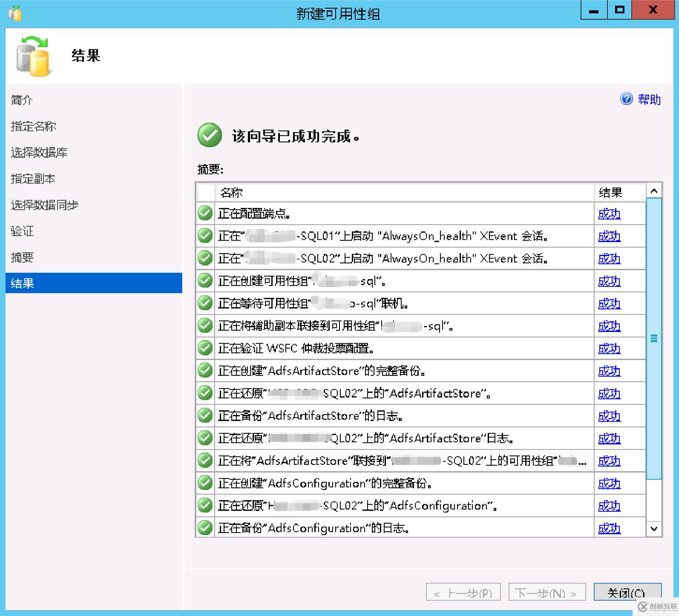
Task: Open 成功 link for 正在配置端点
Action: pos(609,214)
